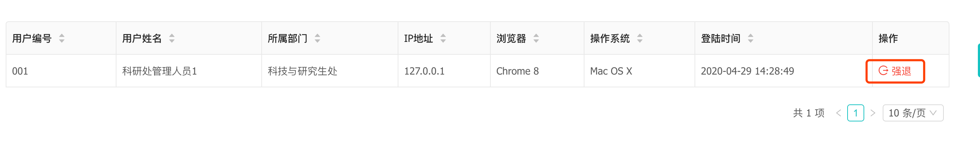The width and height of the screenshot is (980, 147).
Task: Click IP address cell 127.0.0.1
Action: (444, 71)
